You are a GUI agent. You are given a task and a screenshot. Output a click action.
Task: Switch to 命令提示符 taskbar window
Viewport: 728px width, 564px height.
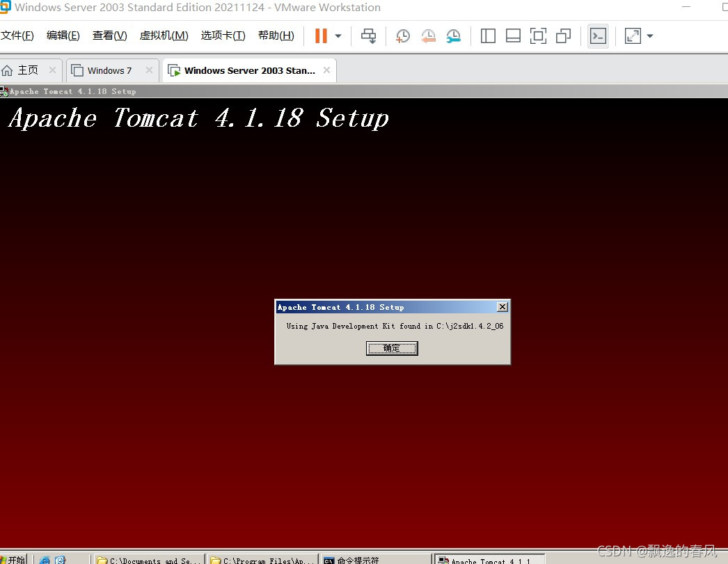tap(376, 559)
